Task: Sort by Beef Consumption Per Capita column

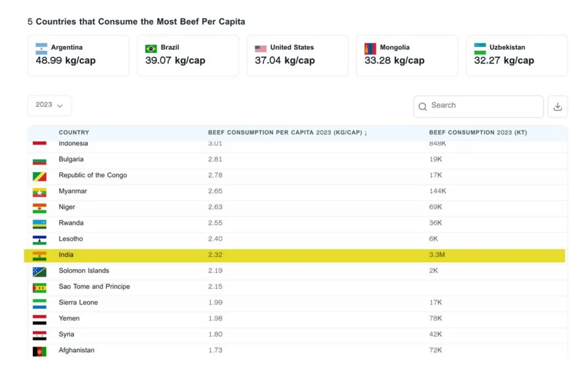Action: (x=287, y=133)
